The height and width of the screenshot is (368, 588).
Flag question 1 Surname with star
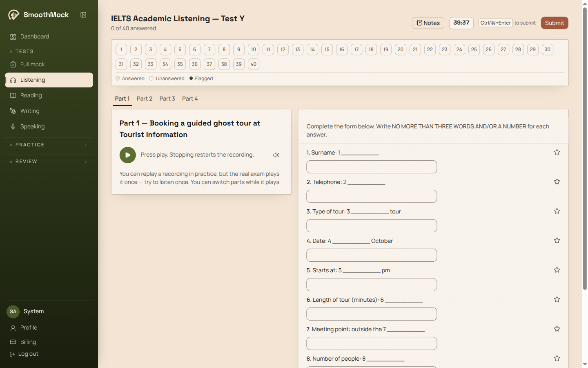[557, 152]
